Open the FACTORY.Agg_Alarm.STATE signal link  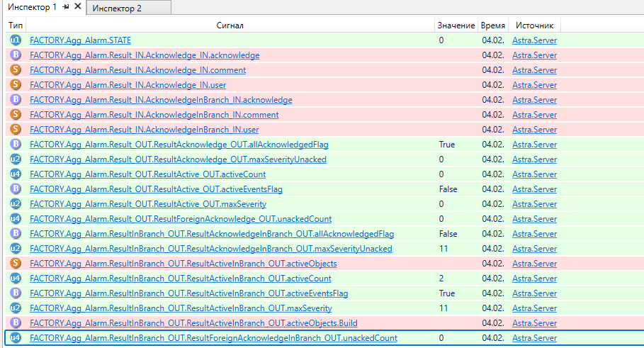(80, 40)
